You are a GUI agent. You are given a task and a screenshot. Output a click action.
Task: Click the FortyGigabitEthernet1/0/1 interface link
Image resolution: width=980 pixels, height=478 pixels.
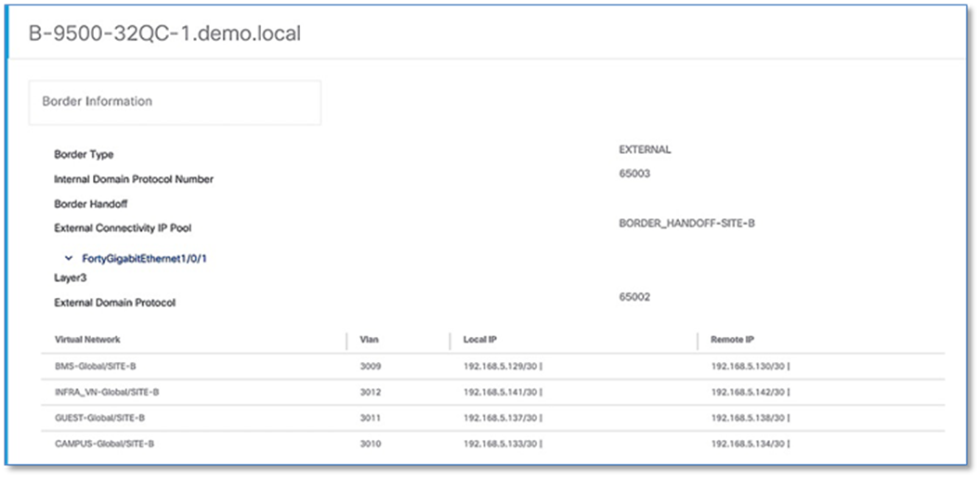point(144,258)
